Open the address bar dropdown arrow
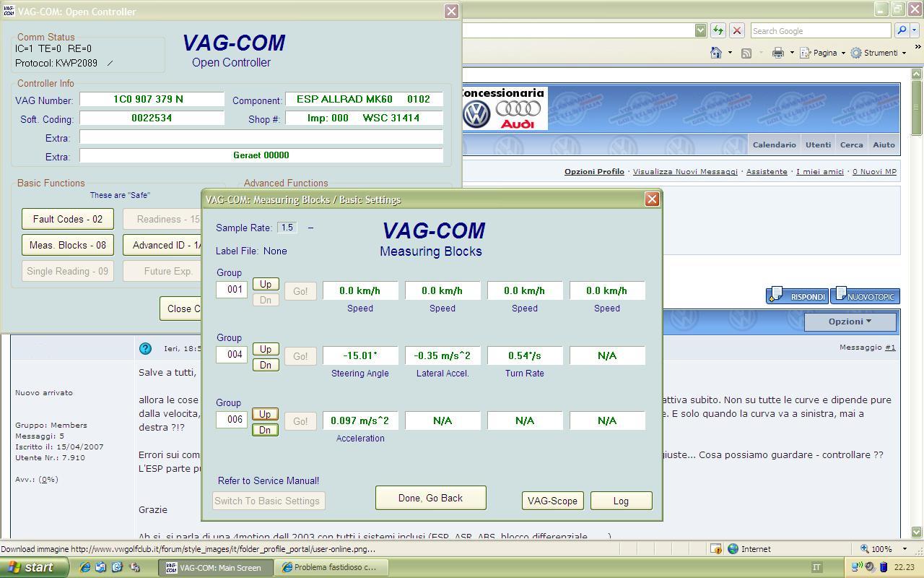Image resolution: width=924 pixels, height=578 pixels. click(x=700, y=30)
